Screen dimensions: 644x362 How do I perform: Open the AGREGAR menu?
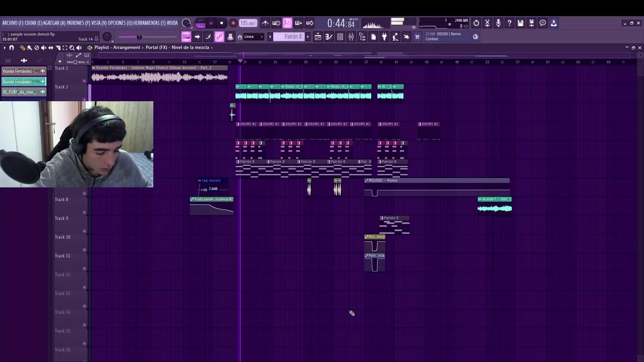[54, 23]
